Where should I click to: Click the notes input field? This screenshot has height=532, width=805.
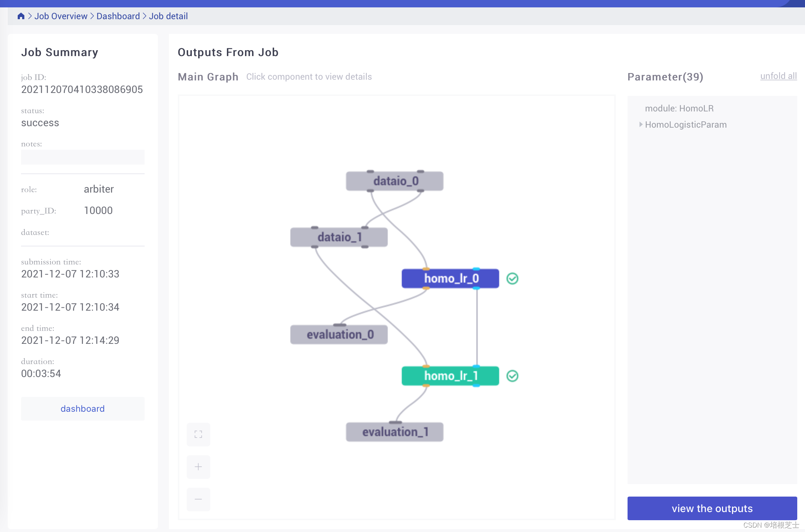[83, 157]
